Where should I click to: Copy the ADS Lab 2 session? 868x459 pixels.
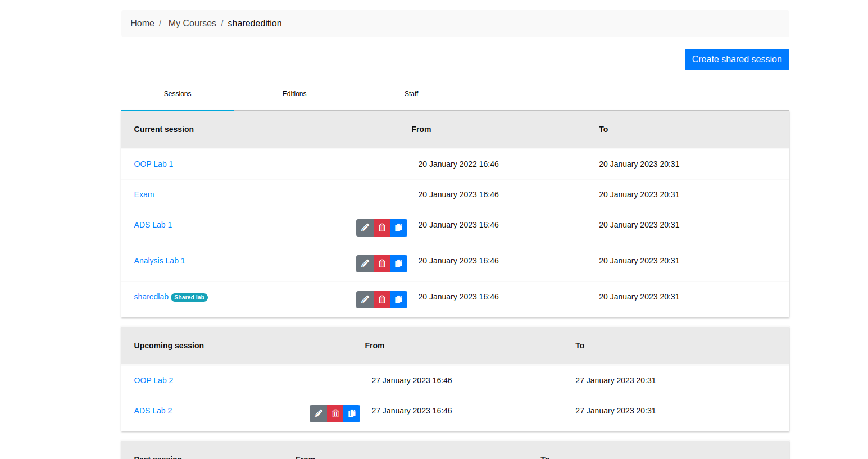(352, 413)
